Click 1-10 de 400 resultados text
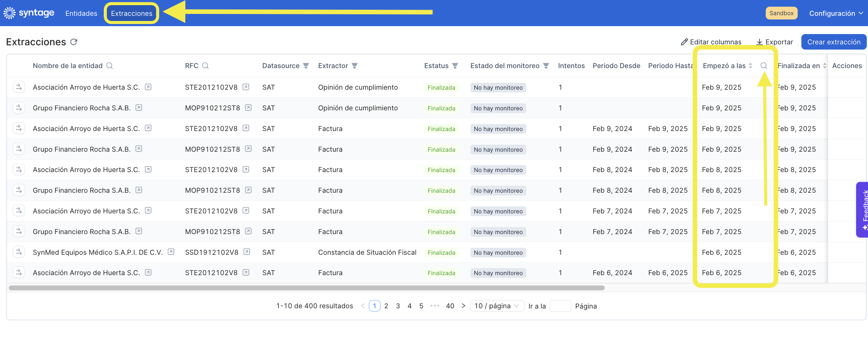The width and height of the screenshot is (868, 349). point(314,306)
